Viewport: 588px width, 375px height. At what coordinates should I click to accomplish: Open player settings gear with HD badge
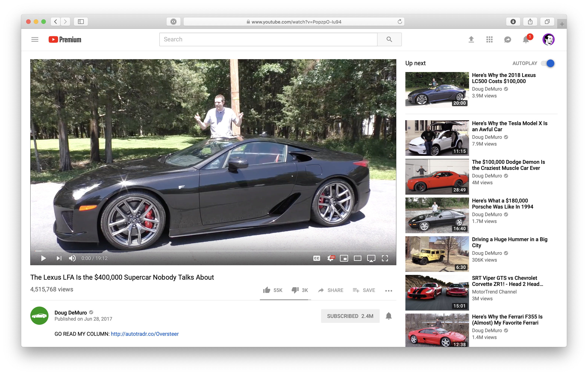coord(331,258)
